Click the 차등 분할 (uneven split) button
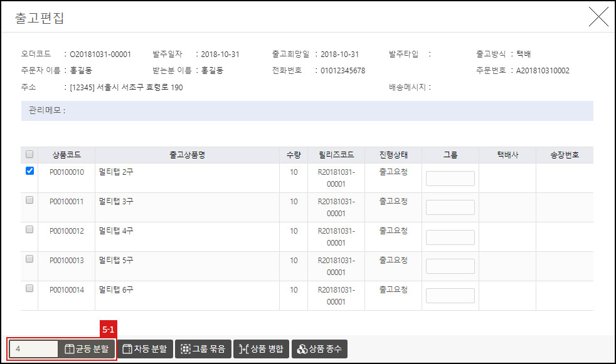The height and width of the screenshot is (364, 616). [x=144, y=350]
